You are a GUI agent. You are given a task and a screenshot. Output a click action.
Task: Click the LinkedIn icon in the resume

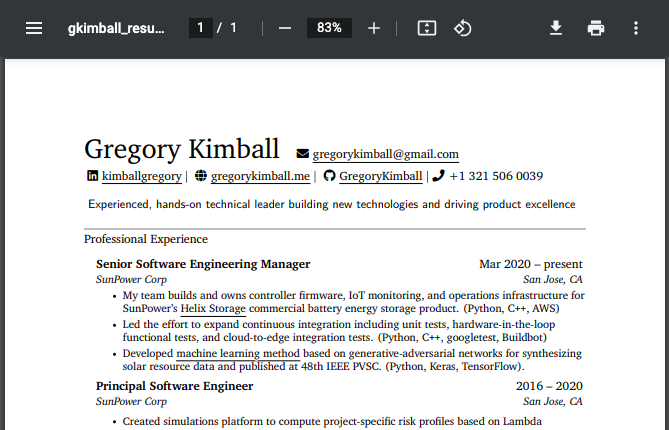93,176
